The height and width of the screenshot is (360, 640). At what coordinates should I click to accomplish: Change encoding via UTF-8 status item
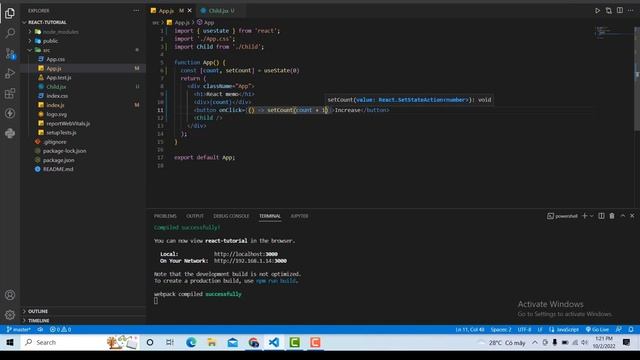pyautogui.click(x=524, y=329)
